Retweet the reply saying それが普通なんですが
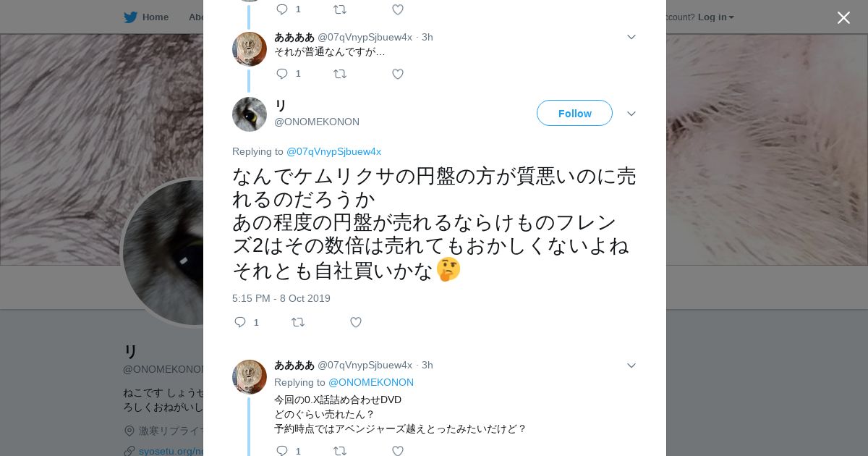 click(340, 74)
